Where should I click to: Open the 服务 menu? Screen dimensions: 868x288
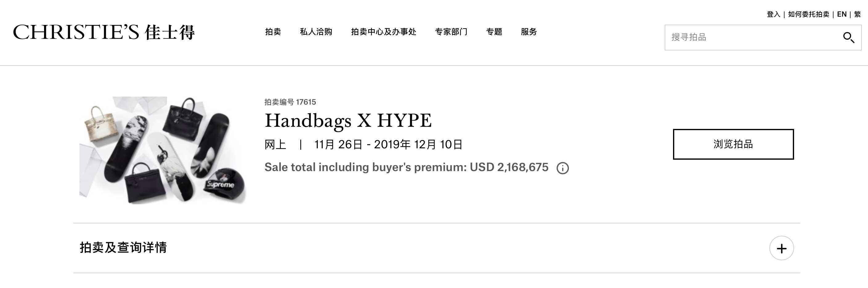529,32
